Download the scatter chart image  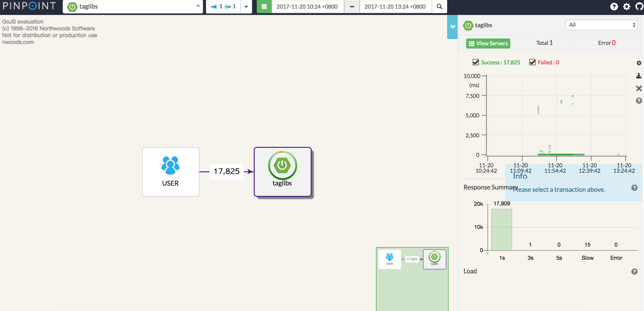639,76
